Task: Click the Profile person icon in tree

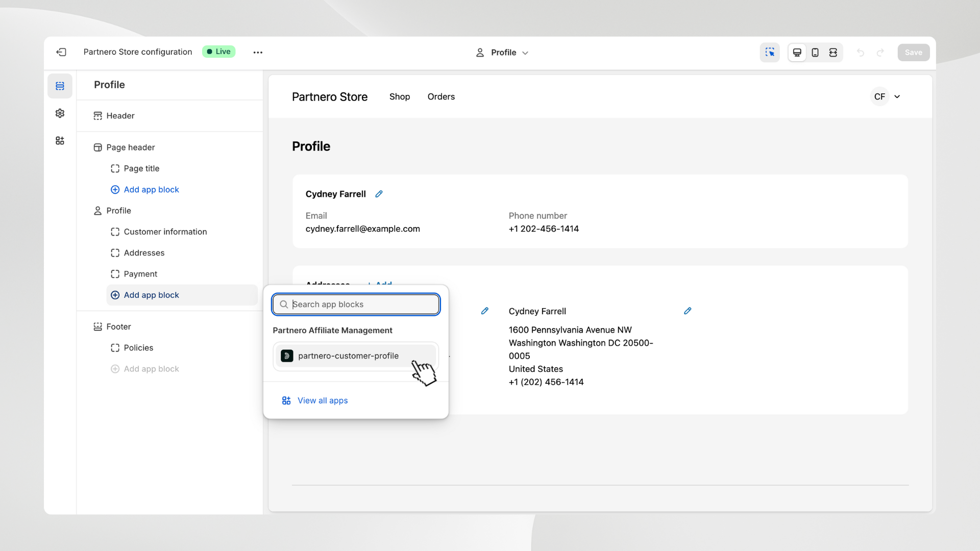Action: [97, 211]
